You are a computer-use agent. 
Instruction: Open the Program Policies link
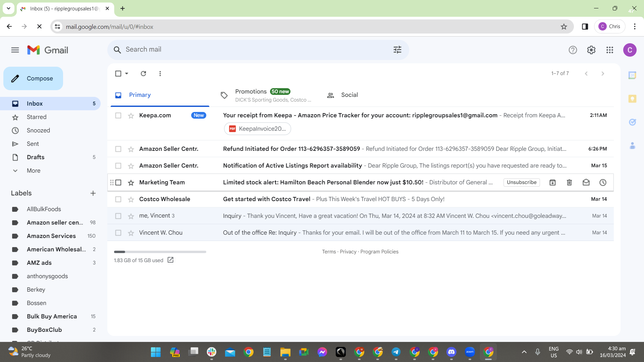[x=379, y=252]
